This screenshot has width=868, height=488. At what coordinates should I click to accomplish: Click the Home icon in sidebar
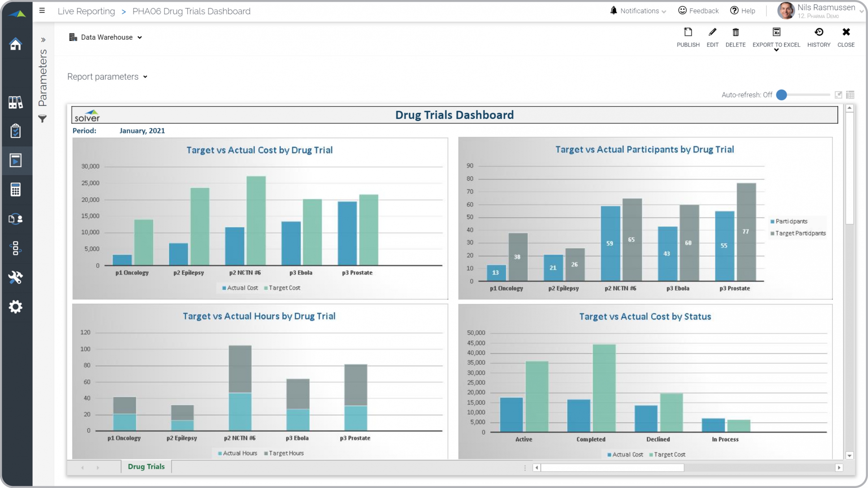(16, 44)
